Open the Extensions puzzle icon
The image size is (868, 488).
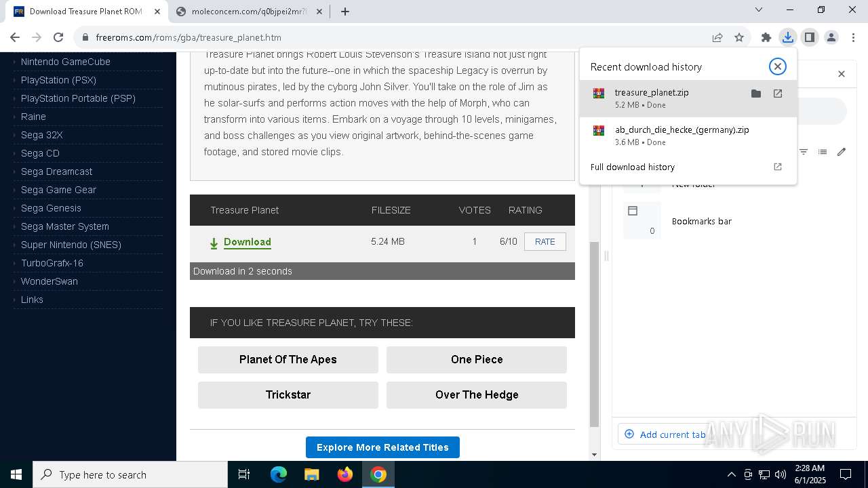(x=766, y=37)
